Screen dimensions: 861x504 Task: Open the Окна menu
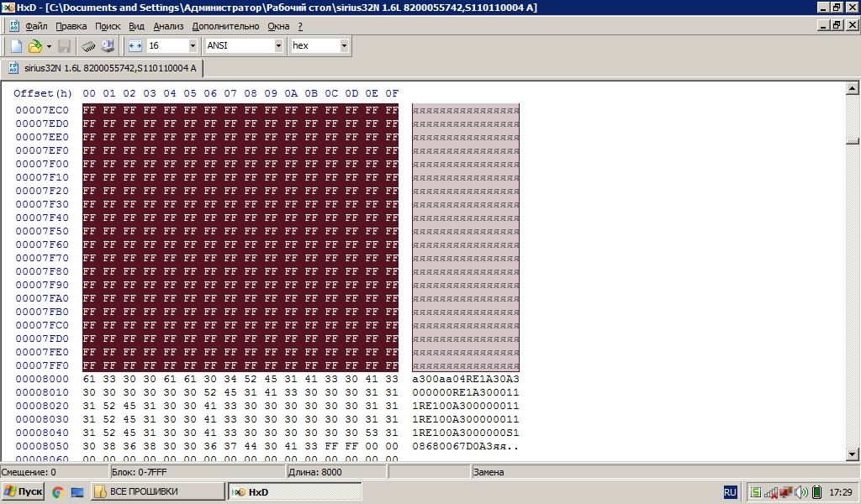coord(278,26)
